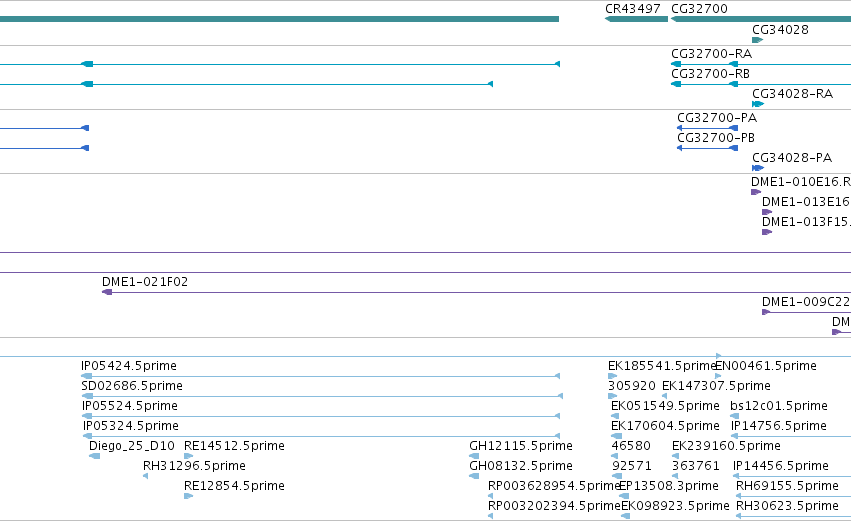Click the SD02686.5prime EST label
Viewport: 851px width, 521px height.
point(132,386)
